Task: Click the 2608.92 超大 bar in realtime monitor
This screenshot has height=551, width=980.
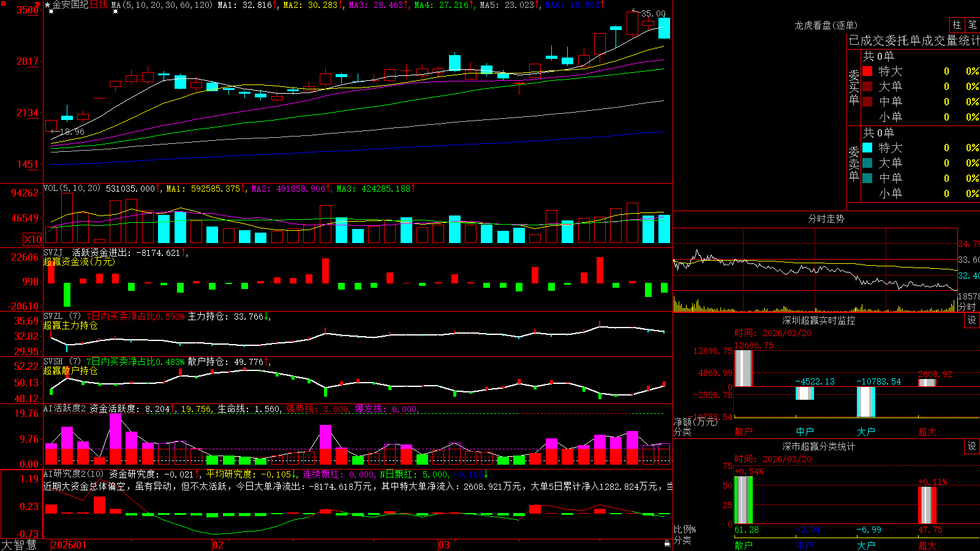Action: point(927,383)
